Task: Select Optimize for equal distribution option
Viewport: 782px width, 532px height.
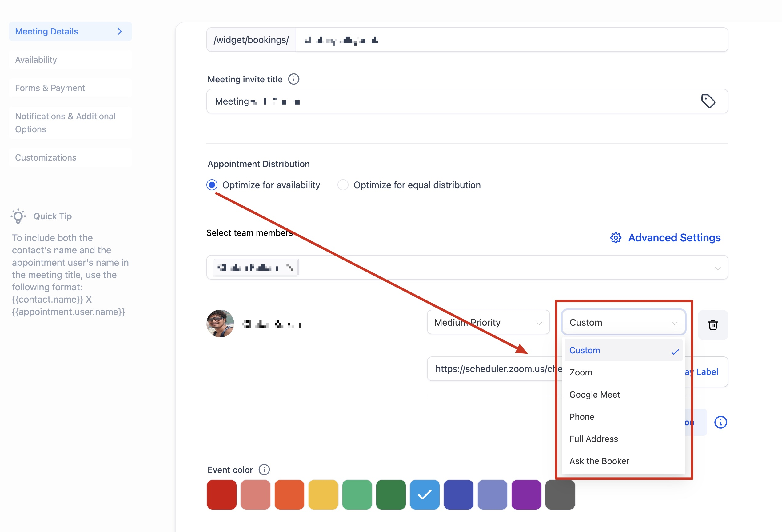Action: (343, 185)
